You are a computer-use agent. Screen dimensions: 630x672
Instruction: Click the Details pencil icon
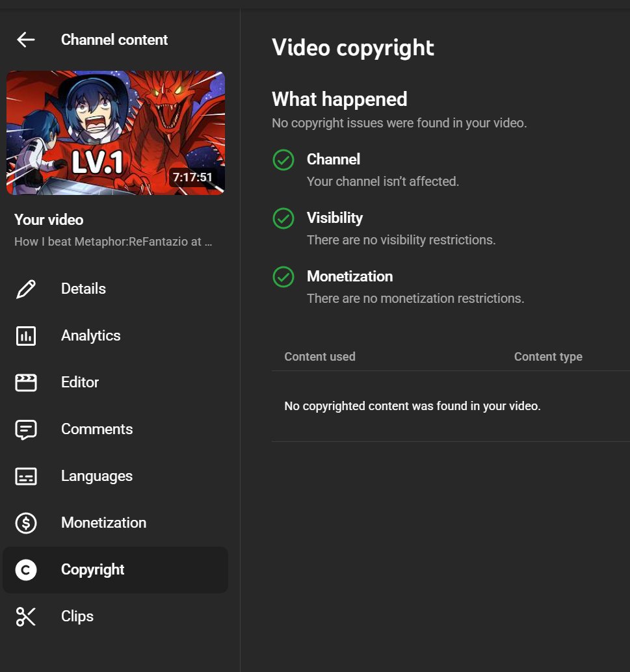point(26,289)
